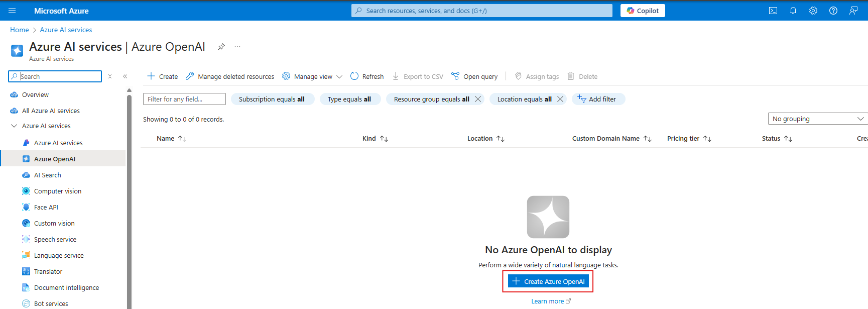Open the ellipsis more options near title
Viewport: 868px width, 309px height.
[x=237, y=47]
